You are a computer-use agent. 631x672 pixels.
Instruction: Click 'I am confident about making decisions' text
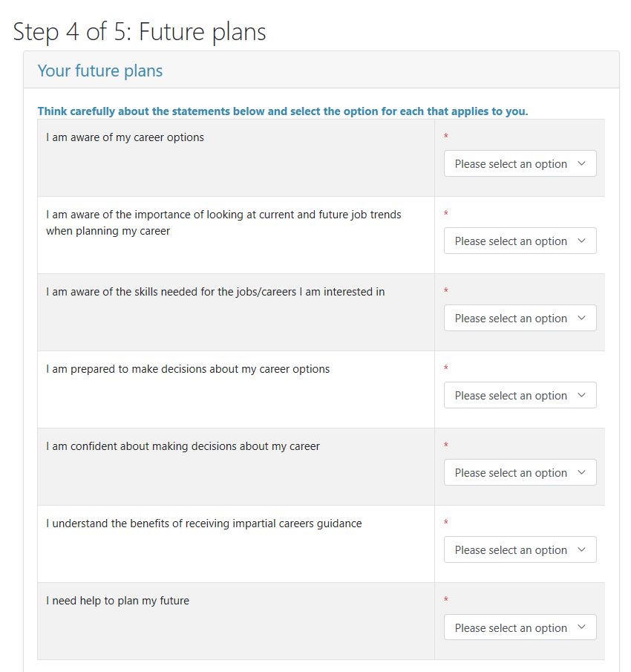point(183,446)
